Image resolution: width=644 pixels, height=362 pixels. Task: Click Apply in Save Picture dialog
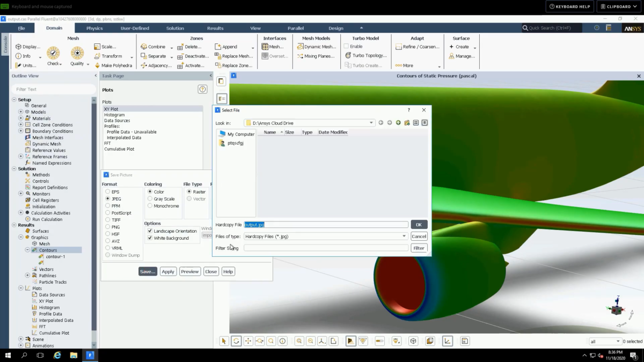click(x=168, y=271)
